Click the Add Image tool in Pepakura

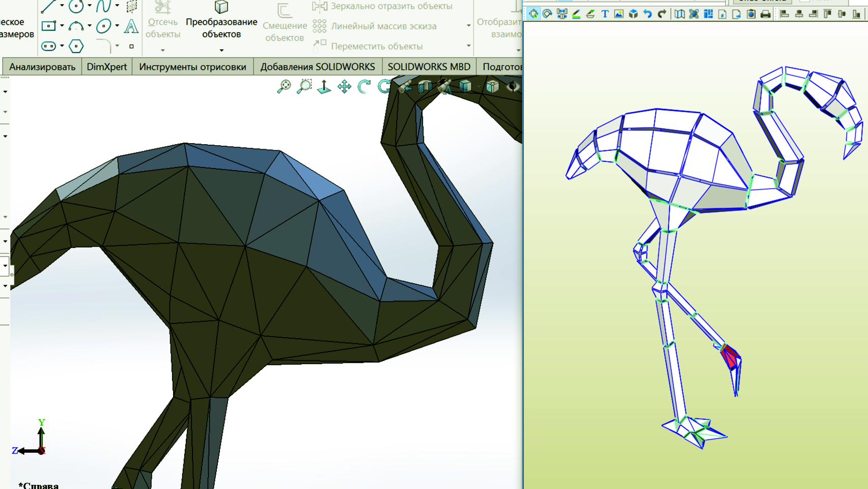pyautogui.click(x=619, y=14)
